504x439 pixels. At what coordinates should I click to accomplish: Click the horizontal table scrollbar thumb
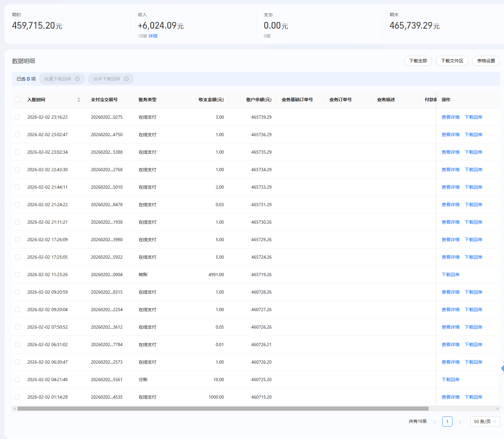point(223,408)
